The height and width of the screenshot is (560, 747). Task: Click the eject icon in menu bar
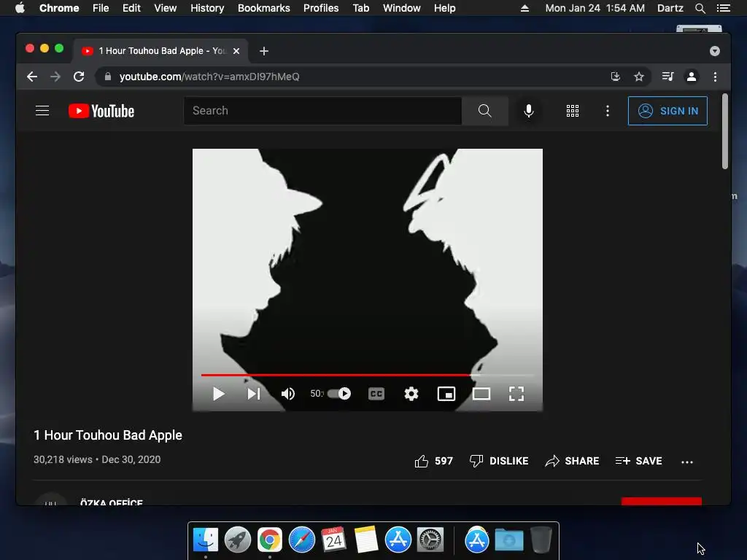click(x=525, y=8)
